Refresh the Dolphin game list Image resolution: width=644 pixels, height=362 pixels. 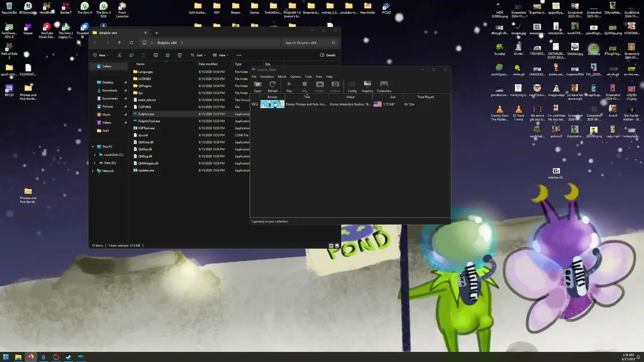point(273,86)
